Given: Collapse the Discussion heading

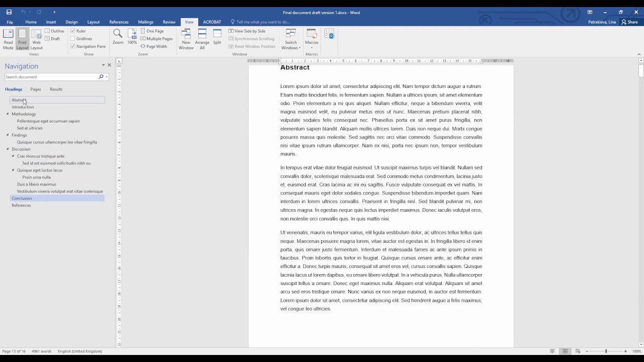Looking at the screenshot, I should point(8,149).
